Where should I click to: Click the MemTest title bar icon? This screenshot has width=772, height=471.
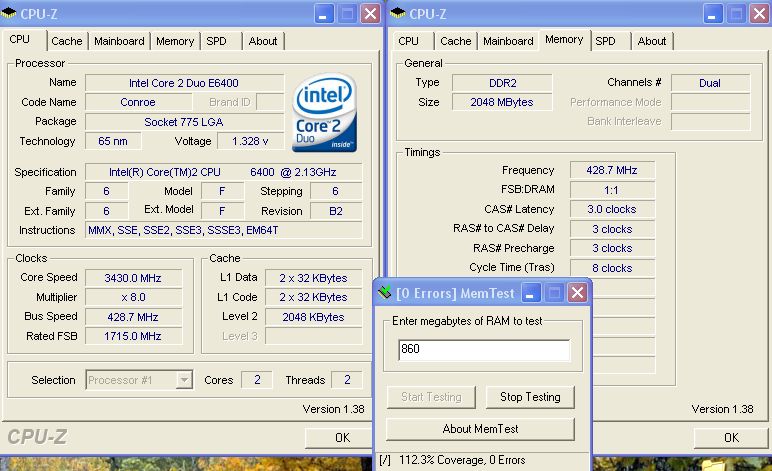pos(385,293)
